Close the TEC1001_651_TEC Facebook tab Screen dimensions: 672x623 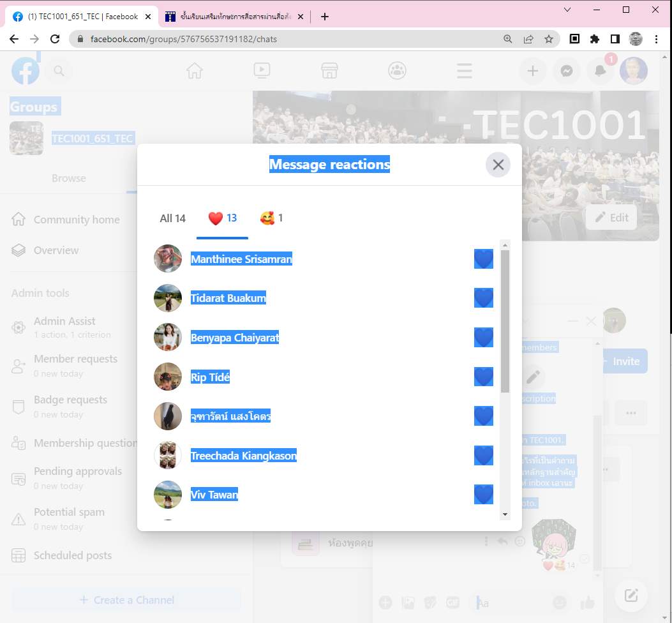point(148,17)
